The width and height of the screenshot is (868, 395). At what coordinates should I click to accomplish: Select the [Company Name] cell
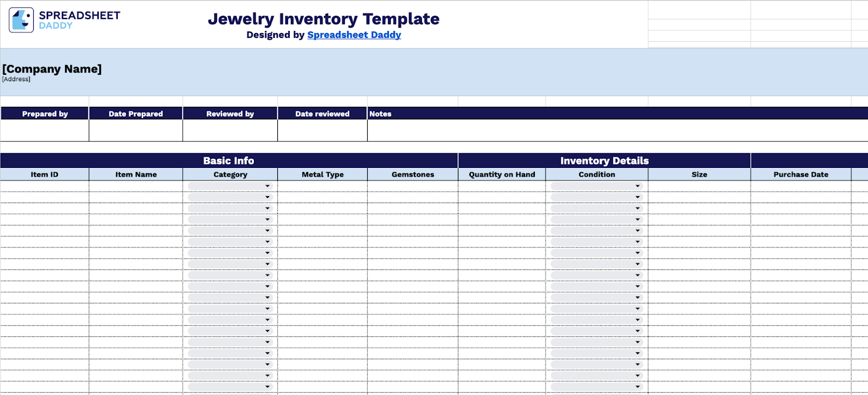coord(52,69)
